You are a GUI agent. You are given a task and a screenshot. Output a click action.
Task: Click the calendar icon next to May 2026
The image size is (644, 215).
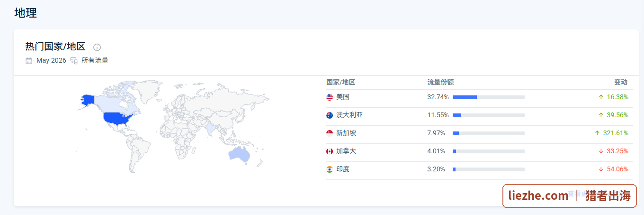(29, 61)
